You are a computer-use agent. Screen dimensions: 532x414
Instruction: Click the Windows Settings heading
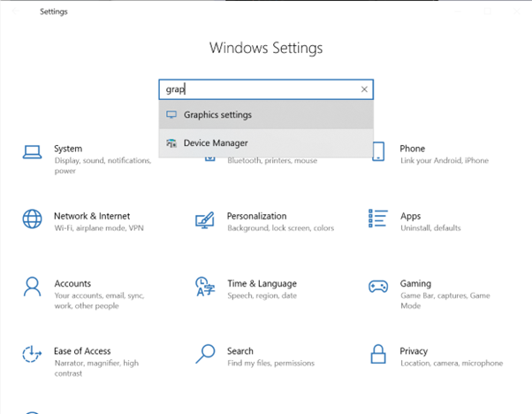coord(266,48)
